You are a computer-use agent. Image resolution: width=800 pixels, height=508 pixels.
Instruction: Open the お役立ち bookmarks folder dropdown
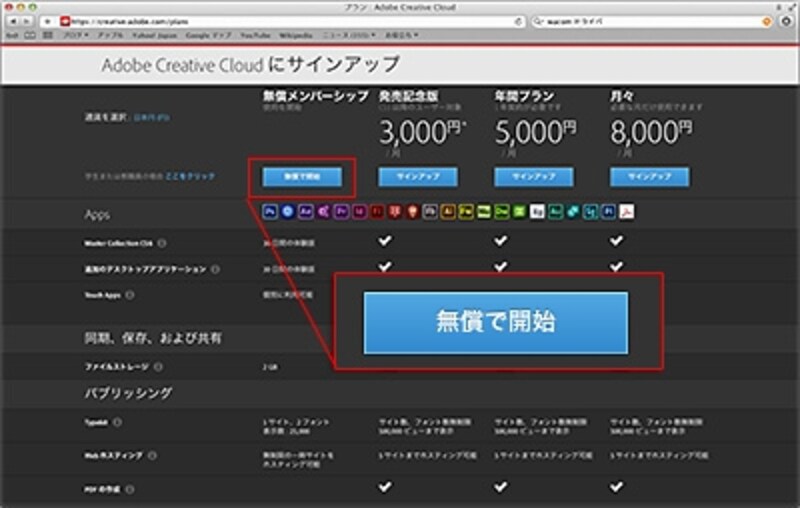[402, 35]
